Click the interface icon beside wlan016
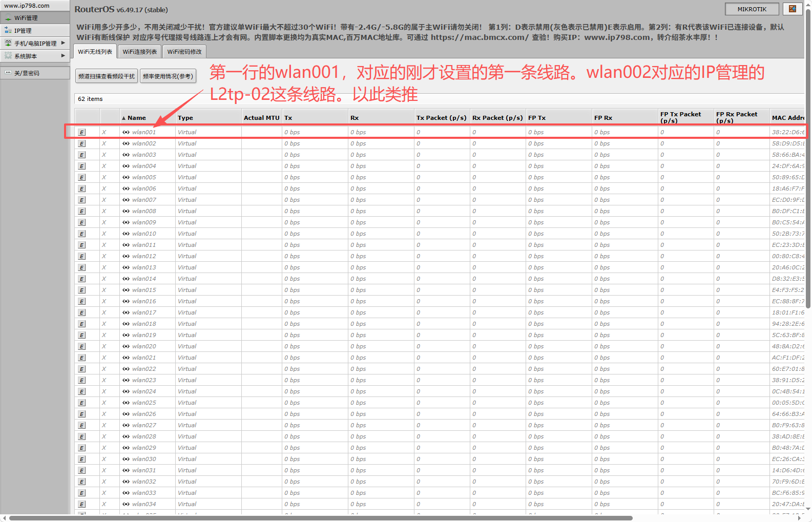The width and height of the screenshot is (812, 522). coord(126,301)
